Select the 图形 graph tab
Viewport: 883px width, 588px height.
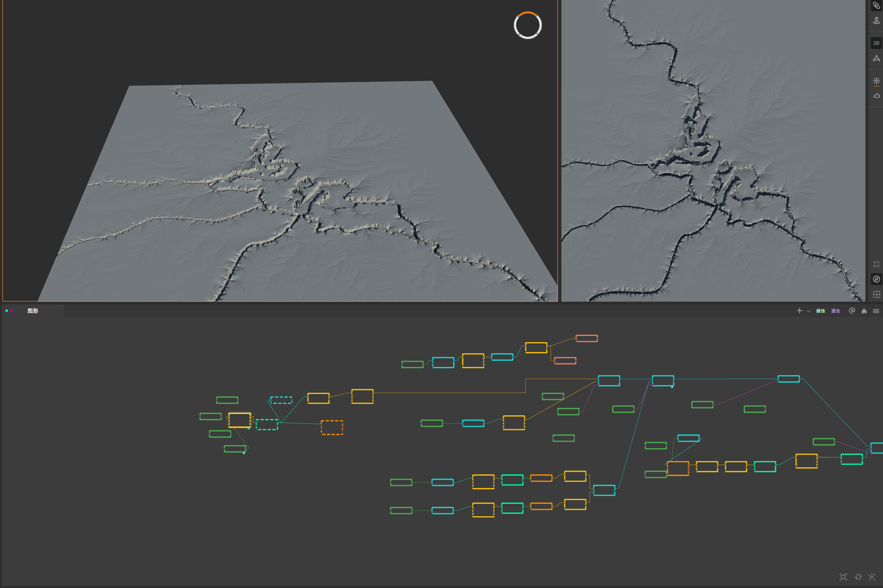point(33,311)
